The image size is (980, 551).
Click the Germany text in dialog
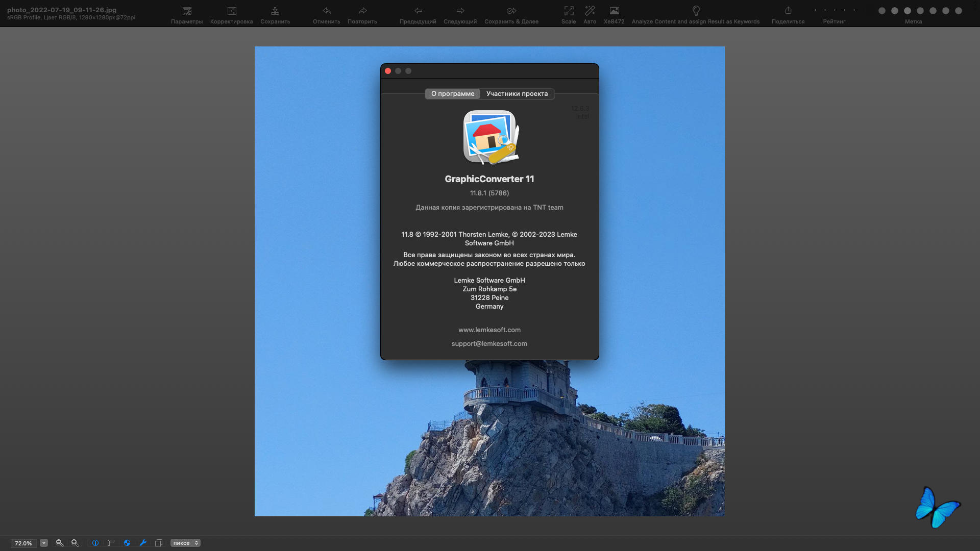489,306
